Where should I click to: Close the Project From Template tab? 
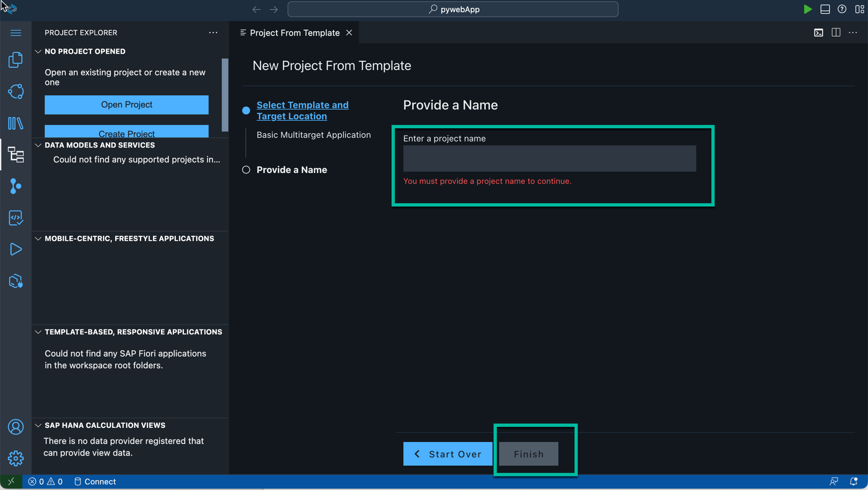349,33
